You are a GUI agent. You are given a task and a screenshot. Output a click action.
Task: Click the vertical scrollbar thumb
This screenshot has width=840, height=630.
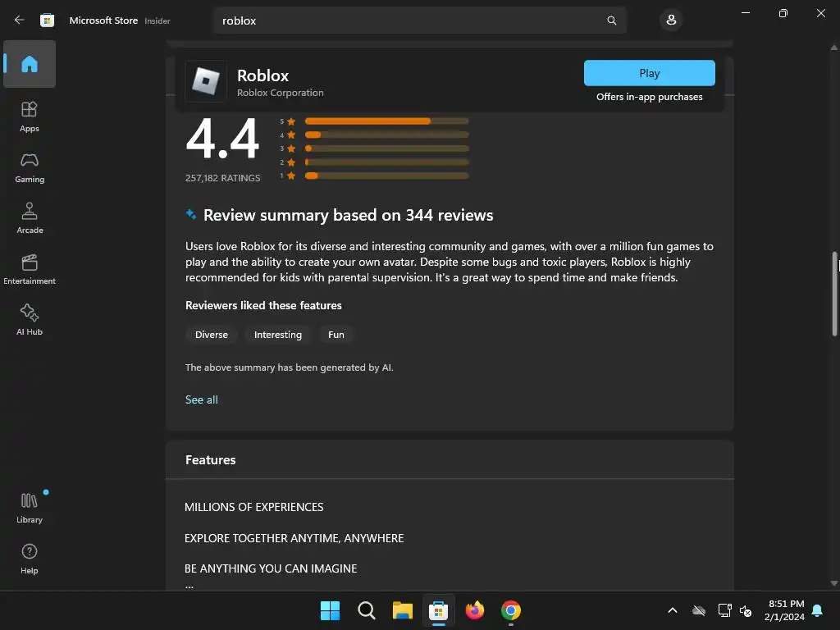[834, 294]
